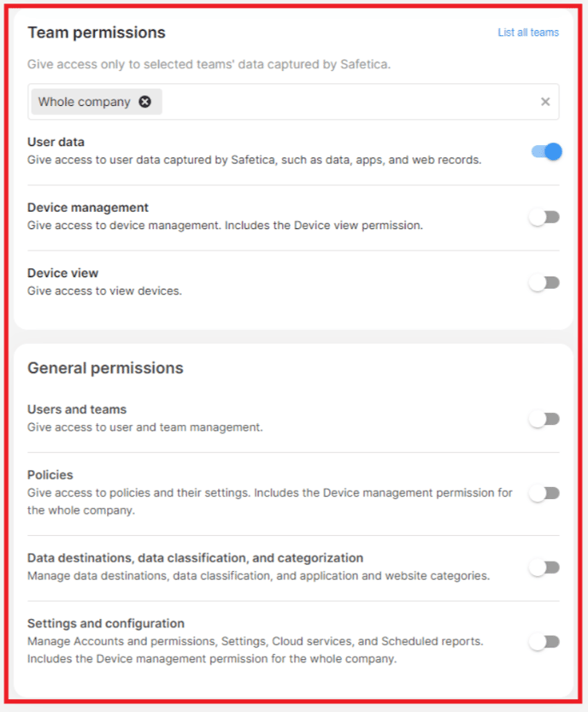Toggle Device management on
This screenshot has width=588, height=712.
tap(544, 216)
